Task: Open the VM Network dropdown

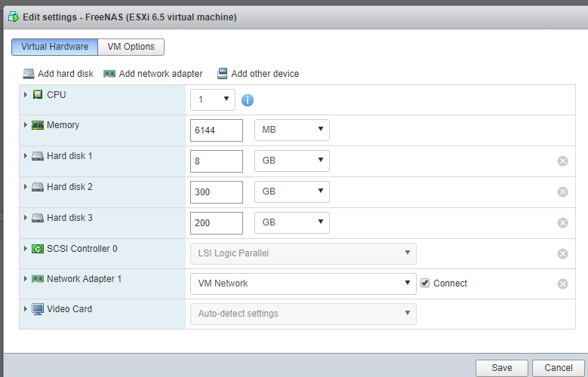Action: [x=303, y=284]
